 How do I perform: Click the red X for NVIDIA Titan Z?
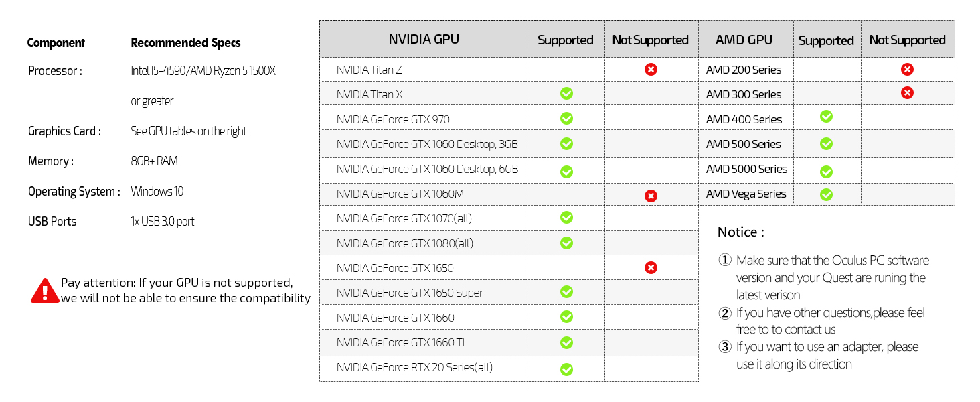coord(651,69)
